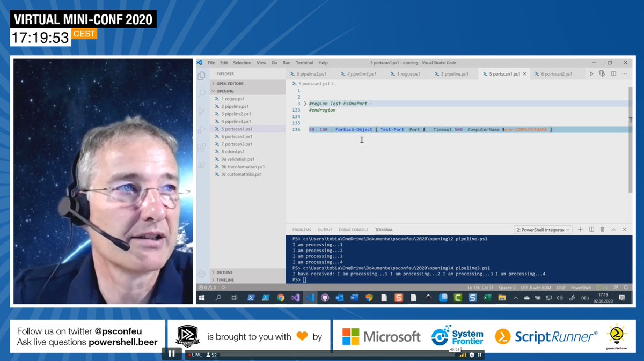Open Visual Studio from the taskbar
Screen dimensions: 644x361
click(295, 297)
